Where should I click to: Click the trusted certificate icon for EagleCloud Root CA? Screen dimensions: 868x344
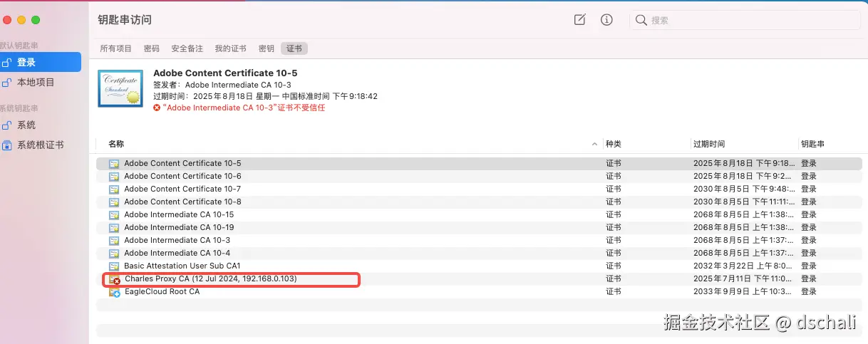click(x=115, y=292)
